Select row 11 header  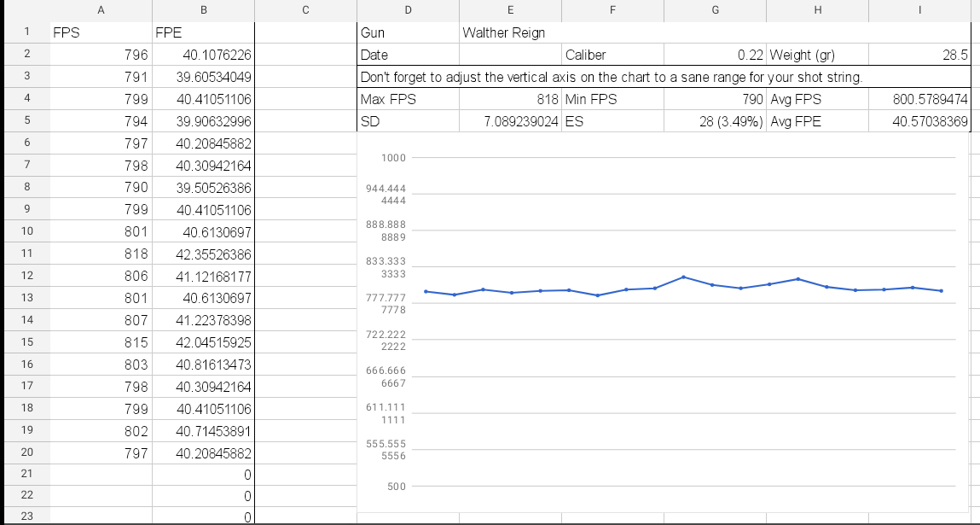pyautogui.click(x=27, y=254)
